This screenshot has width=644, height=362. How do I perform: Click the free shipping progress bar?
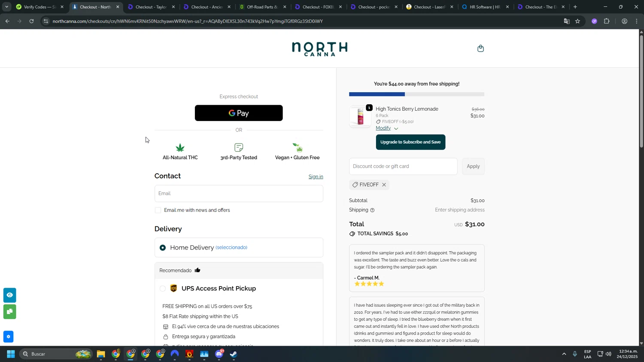tap(416, 94)
